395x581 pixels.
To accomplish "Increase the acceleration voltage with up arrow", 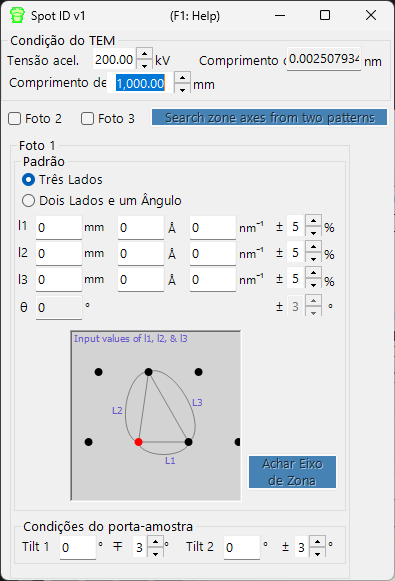I will click(x=145, y=54).
